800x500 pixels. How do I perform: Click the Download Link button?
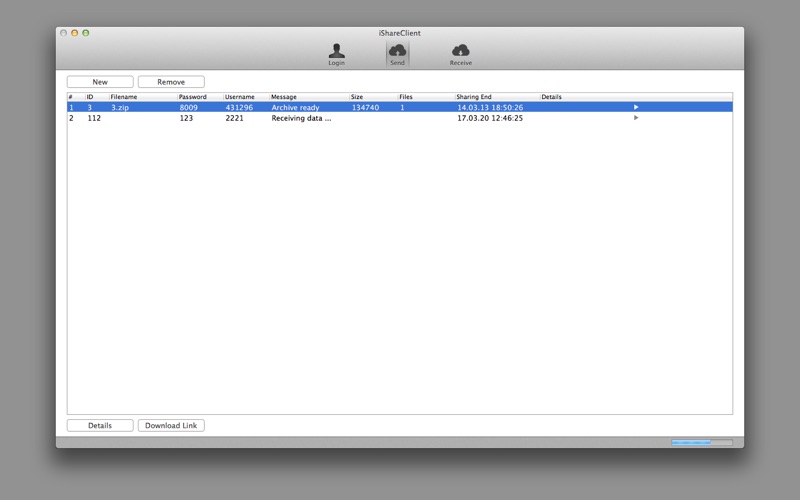coord(171,426)
